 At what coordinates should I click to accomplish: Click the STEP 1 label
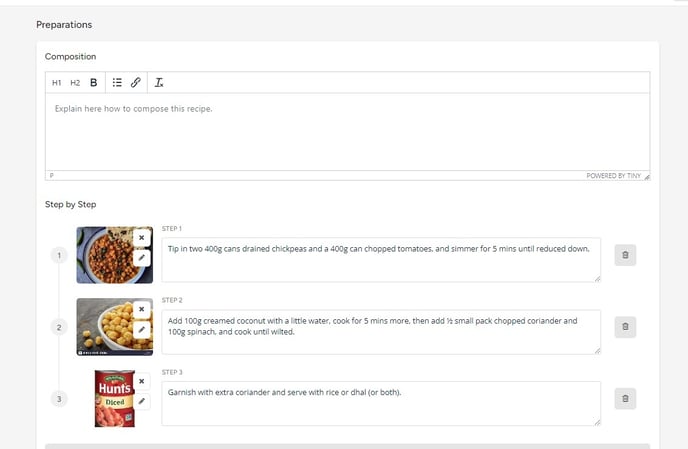(172, 229)
